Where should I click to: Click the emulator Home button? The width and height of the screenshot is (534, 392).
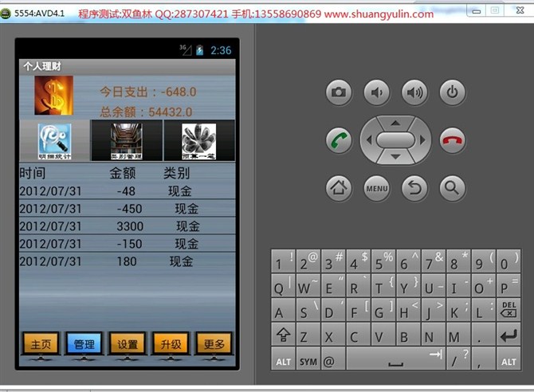[x=339, y=188]
